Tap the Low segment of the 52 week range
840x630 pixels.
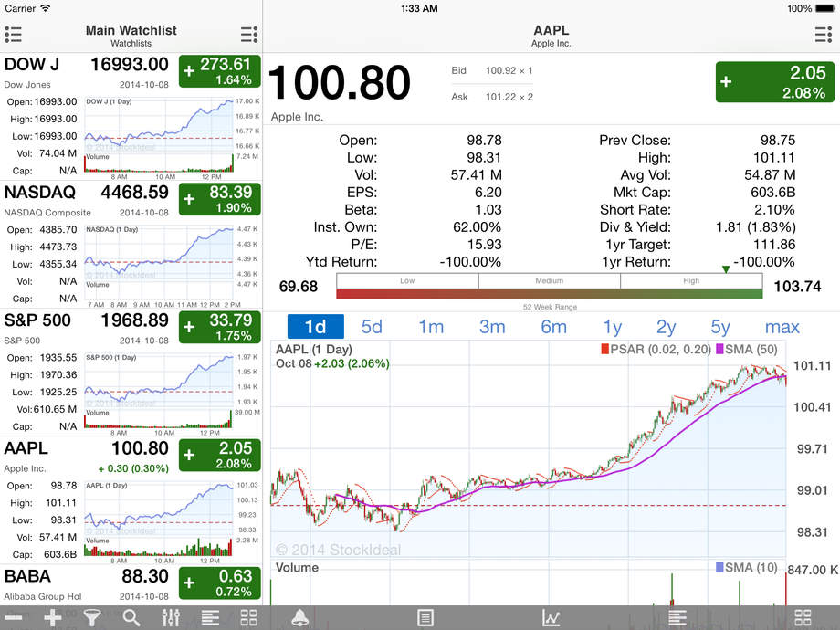[x=407, y=280]
